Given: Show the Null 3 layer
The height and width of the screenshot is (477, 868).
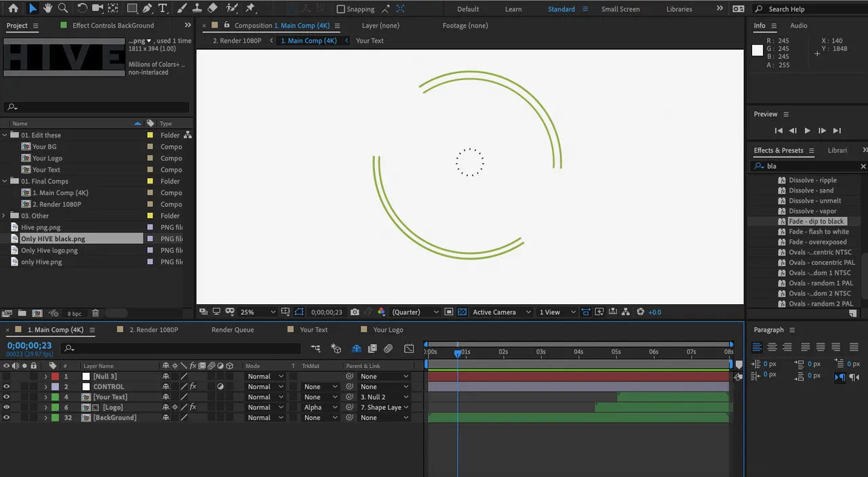Looking at the screenshot, I should pyautogui.click(x=7, y=377).
